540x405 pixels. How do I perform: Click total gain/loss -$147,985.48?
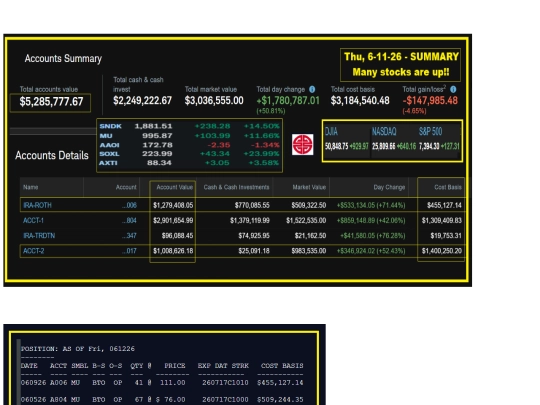[x=430, y=101]
